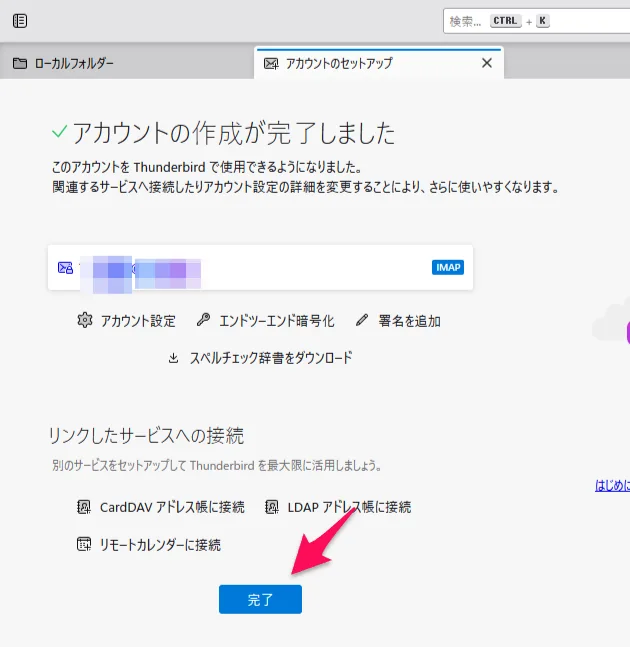The height and width of the screenshot is (647, 630).
Task: Click the スペルチェック辞書 download arrow icon
Action: pyautogui.click(x=174, y=358)
